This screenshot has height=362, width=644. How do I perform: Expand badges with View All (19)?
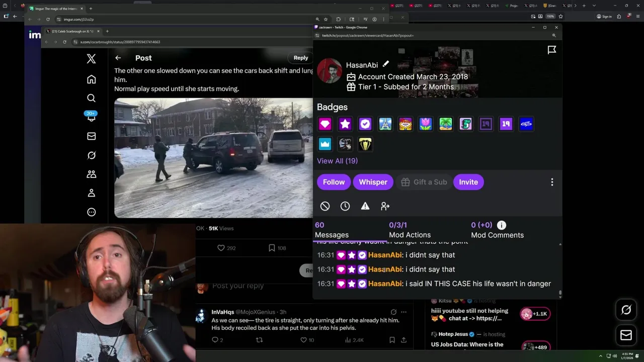pyautogui.click(x=337, y=161)
